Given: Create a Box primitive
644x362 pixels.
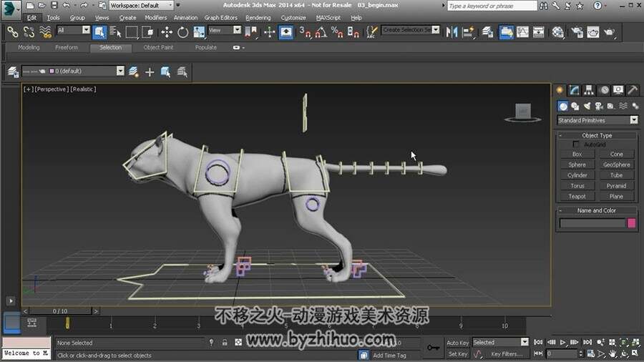Looking at the screenshot, I should [x=577, y=154].
